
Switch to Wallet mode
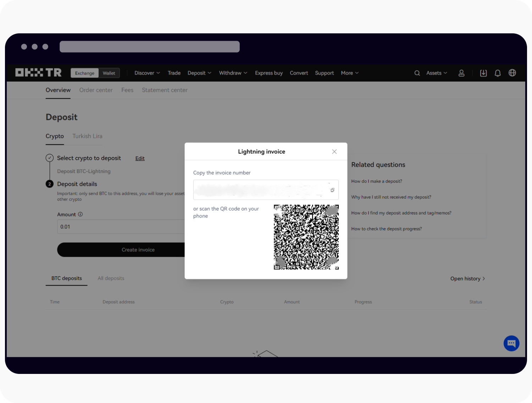click(109, 73)
